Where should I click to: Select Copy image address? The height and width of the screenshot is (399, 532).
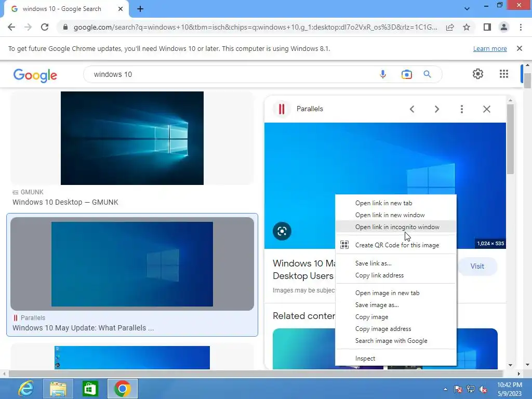coord(395,328)
